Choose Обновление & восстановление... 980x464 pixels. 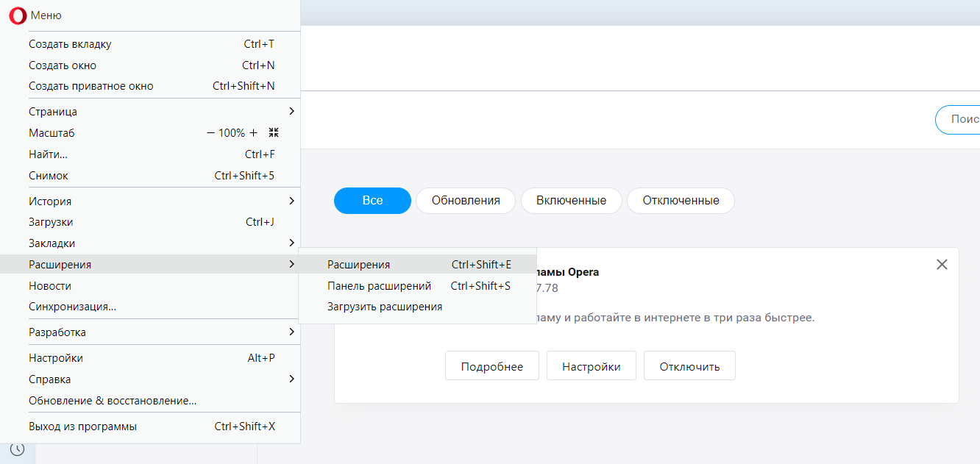coord(150,401)
